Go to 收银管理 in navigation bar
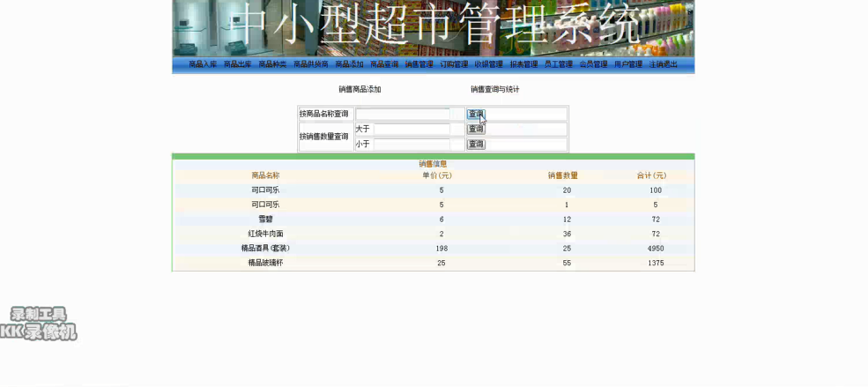This screenshot has height=387, width=868. click(x=489, y=64)
